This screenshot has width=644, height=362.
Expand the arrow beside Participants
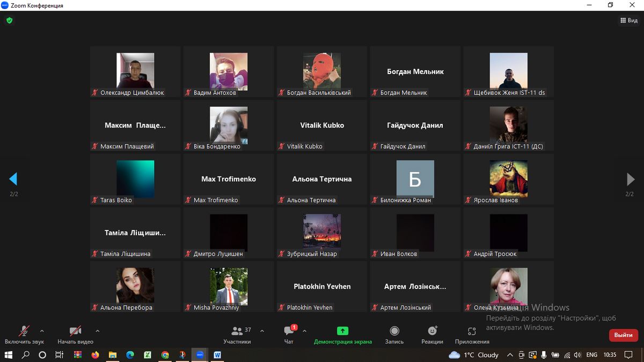coord(262,331)
